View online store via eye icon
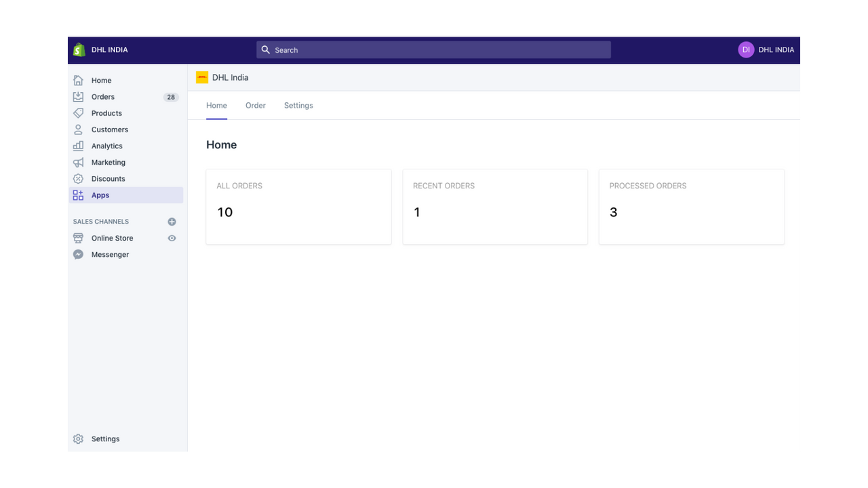This screenshot has height=488, width=868. coord(172,239)
